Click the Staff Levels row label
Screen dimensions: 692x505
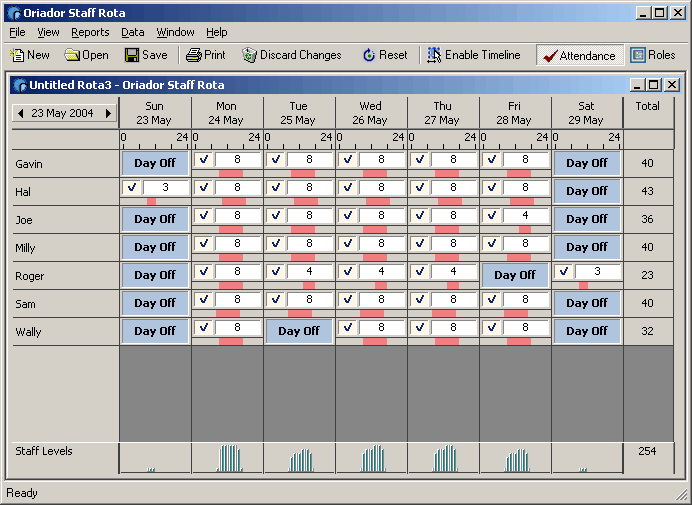click(44, 451)
